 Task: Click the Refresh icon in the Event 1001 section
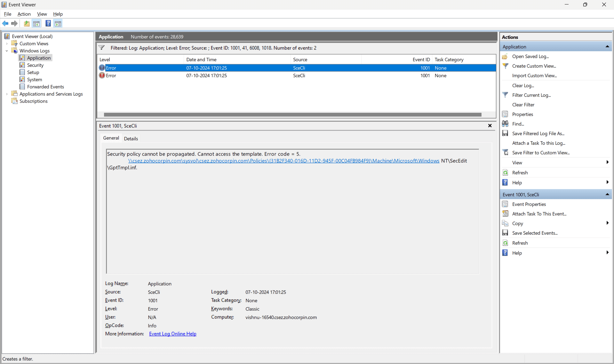[x=505, y=243]
